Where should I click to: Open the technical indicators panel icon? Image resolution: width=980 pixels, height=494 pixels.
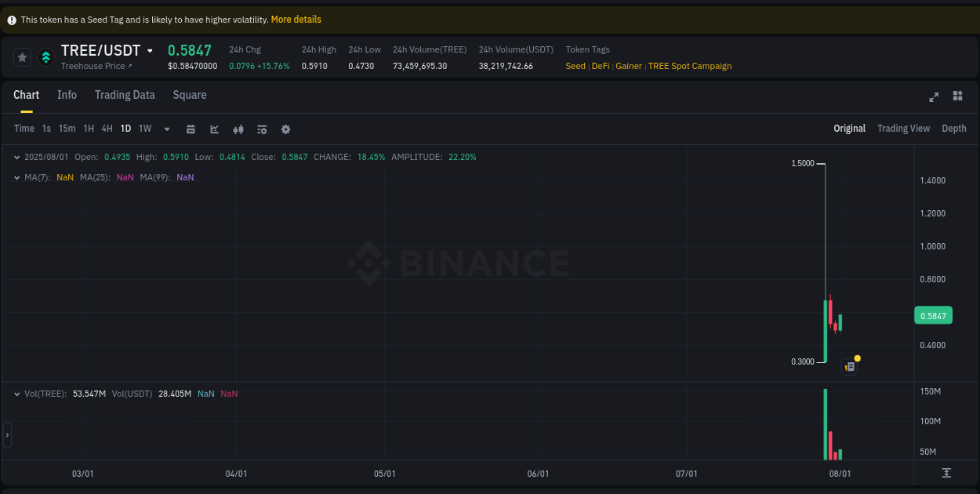tap(262, 129)
